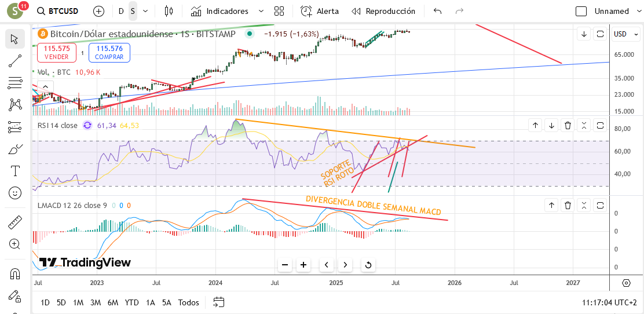Open the BTCUSD symbol search
644x314 pixels.
tap(57, 11)
